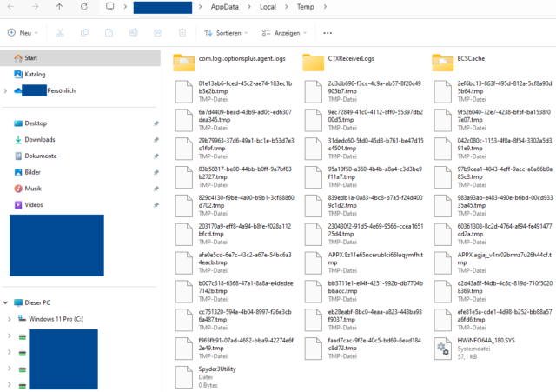Expand the Dieser PC tree node
The height and width of the screenshot is (392, 556).
coord(8,302)
